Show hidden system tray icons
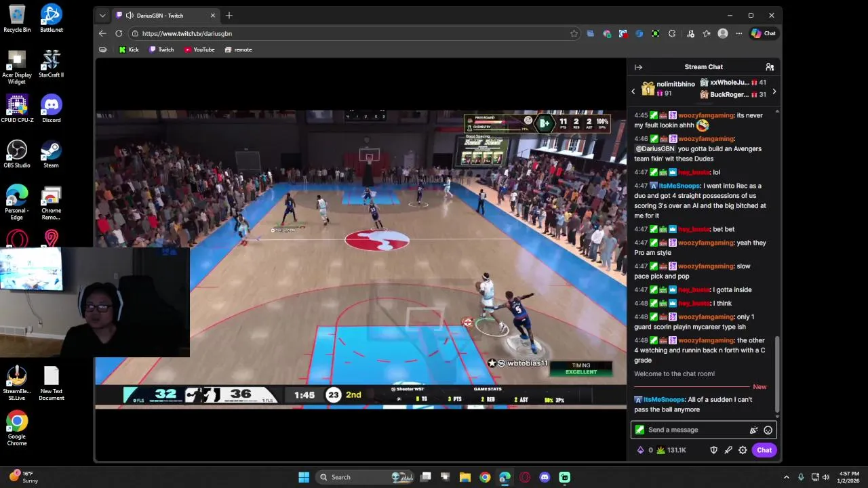868x488 pixels. point(786,477)
